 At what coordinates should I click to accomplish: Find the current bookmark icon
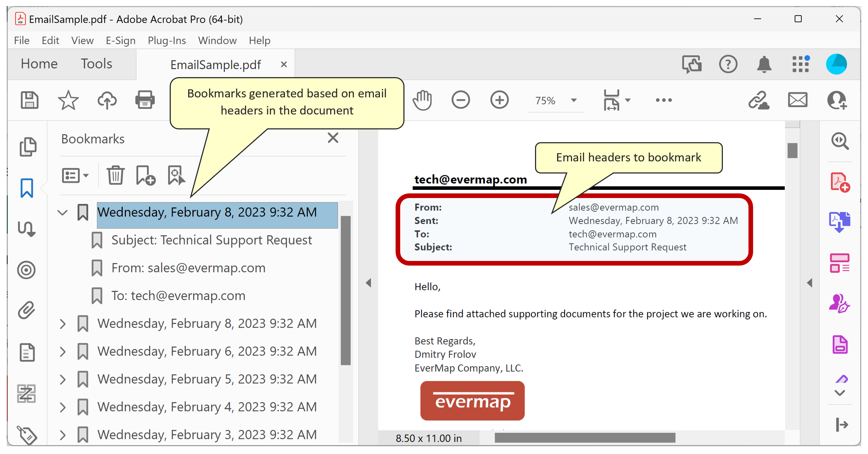pos(176,175)
